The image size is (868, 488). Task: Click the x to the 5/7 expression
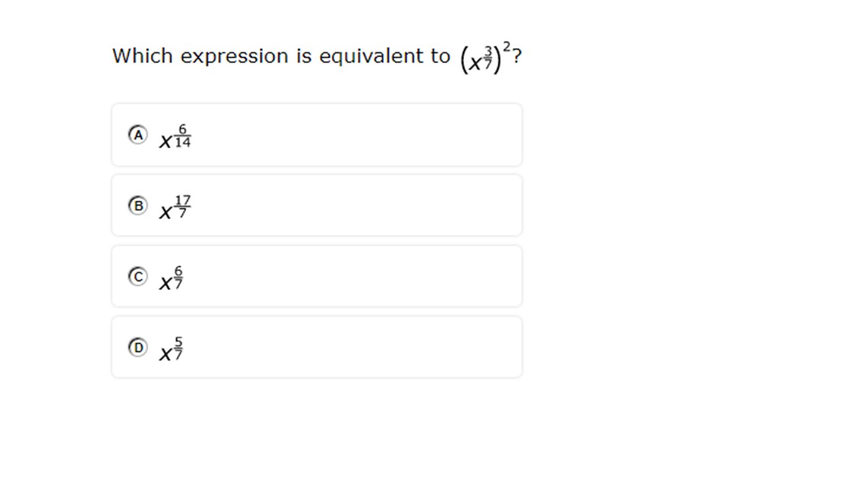[x=171, y=349]
